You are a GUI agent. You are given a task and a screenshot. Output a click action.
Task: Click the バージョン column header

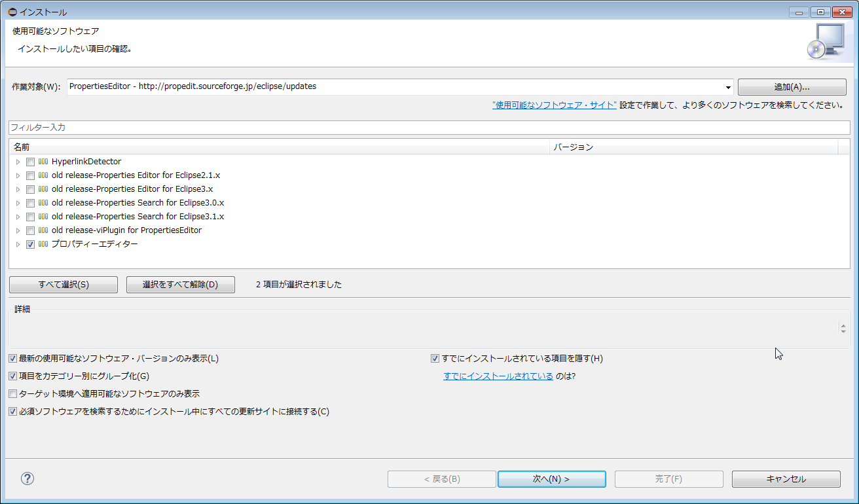(694, 147)
